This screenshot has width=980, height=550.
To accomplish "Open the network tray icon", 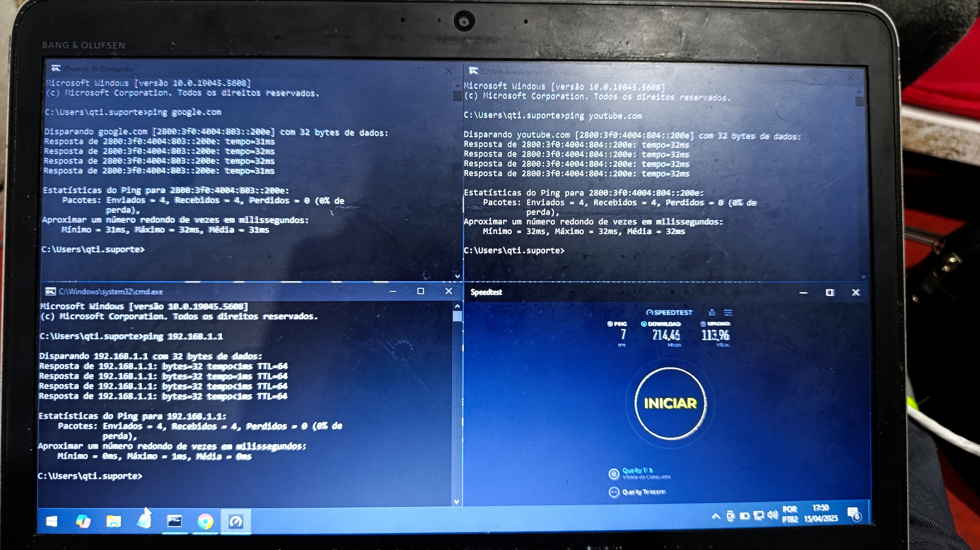I will 758,516.
